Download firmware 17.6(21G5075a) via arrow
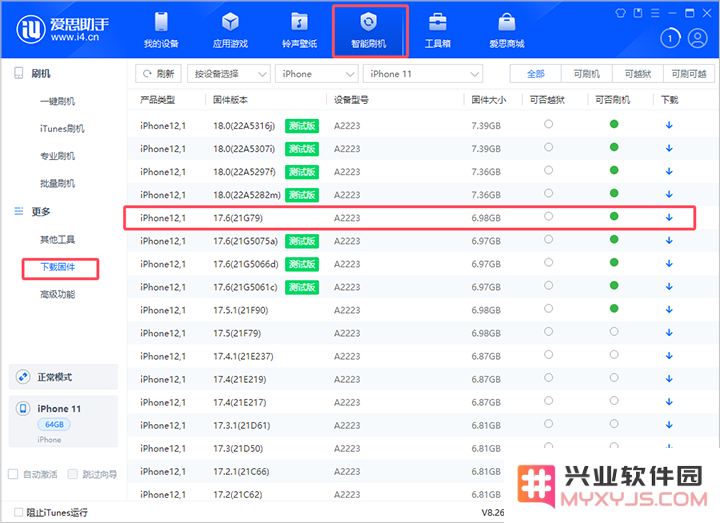 click(x=669, y=240)
